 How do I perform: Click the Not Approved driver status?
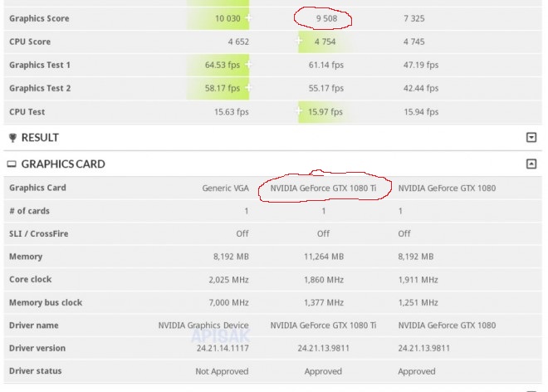[221, 371]
